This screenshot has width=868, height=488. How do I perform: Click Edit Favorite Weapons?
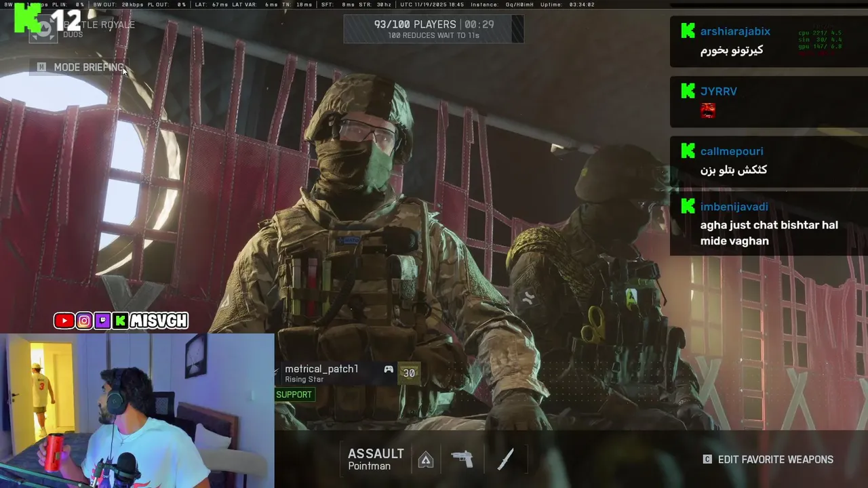click(x=768, y=460)
